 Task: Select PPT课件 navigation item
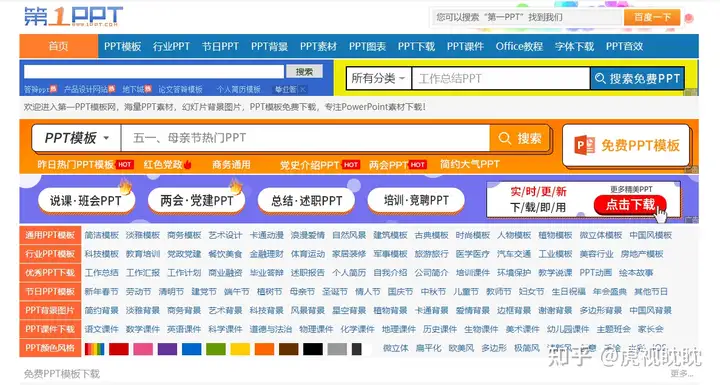[x=465, y=46]
